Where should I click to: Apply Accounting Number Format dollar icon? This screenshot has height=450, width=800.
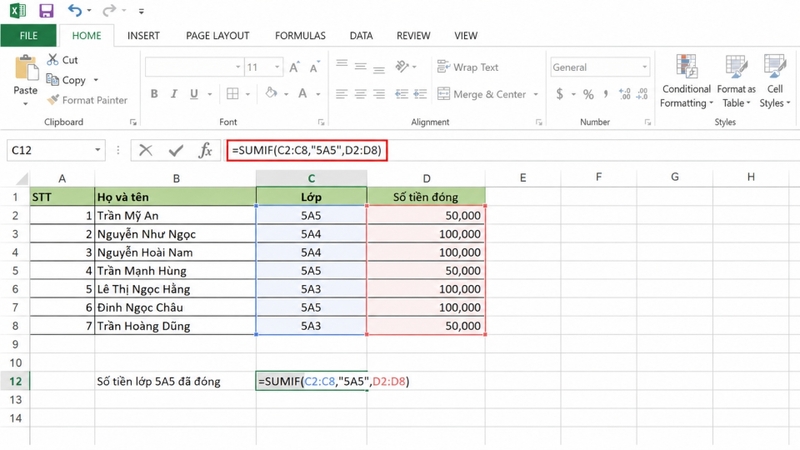560,94
